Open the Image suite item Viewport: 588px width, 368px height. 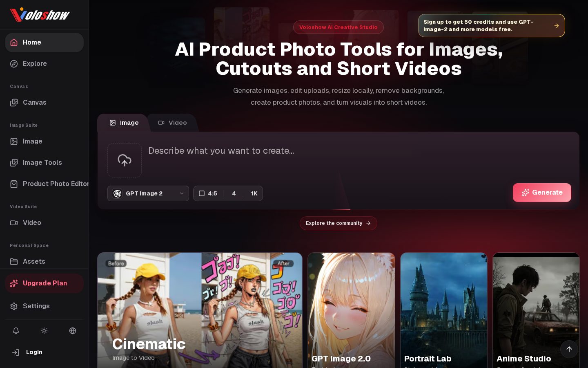click(44, 141)
